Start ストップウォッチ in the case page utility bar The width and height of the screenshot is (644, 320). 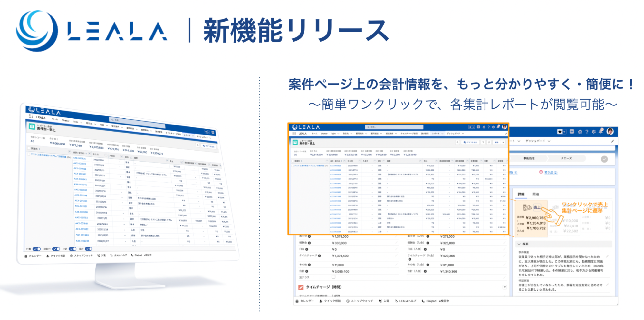click(x=360, y=301)
